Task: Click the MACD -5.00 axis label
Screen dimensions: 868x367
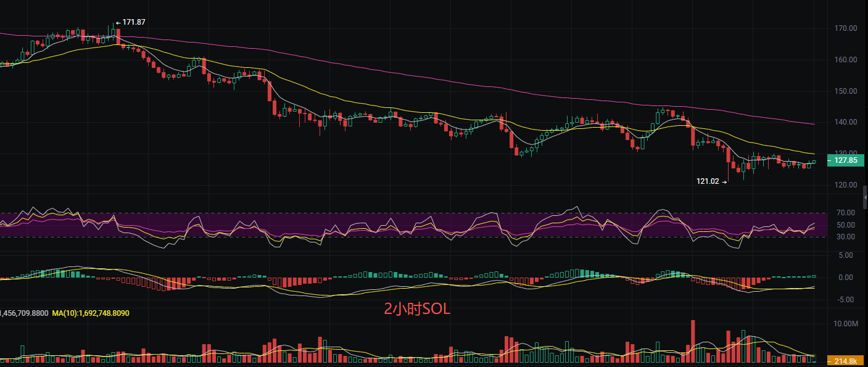Action: 845,300
